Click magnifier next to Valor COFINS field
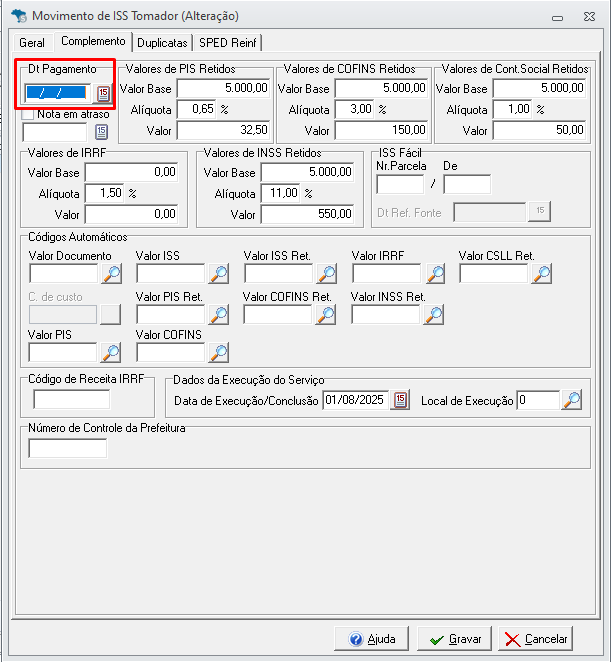 219,353
